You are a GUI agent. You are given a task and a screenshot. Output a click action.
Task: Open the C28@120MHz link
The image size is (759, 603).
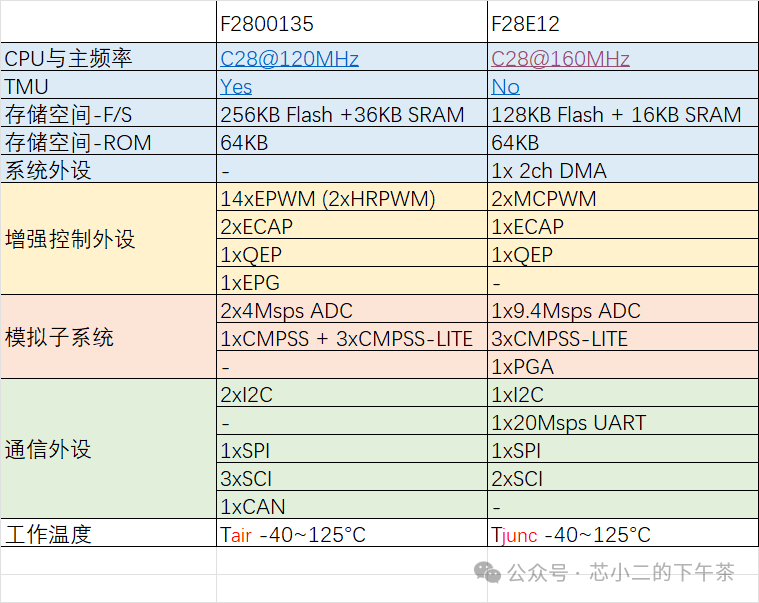point(289,59)
